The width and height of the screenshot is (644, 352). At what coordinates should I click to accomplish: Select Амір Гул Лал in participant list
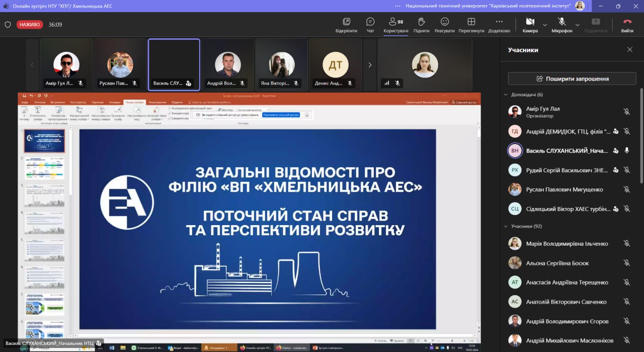[x=542, y=112]
